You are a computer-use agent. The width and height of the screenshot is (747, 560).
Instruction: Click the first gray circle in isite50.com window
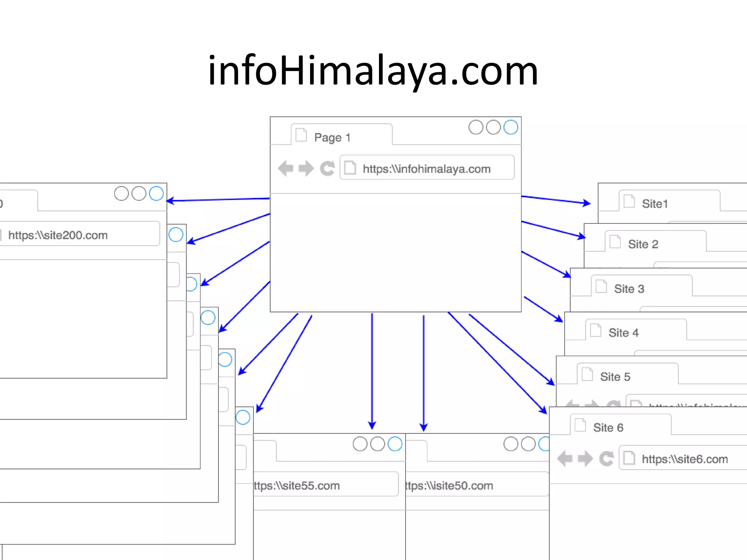[511, 444]
